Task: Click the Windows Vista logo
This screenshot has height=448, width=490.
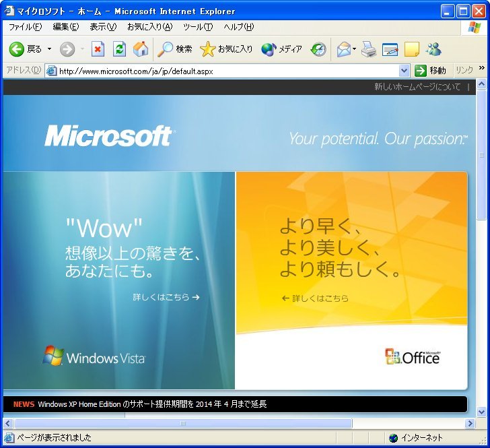Action: coord(94,356)
